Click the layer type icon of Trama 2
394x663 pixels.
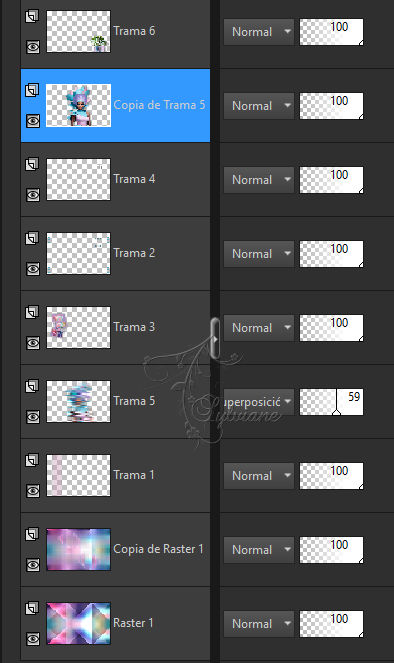point(32,238)
